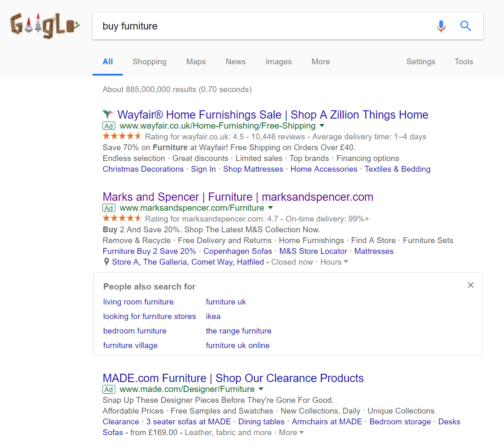
Task: Search for 'furniture uk' suggestion
Action: 226,302
